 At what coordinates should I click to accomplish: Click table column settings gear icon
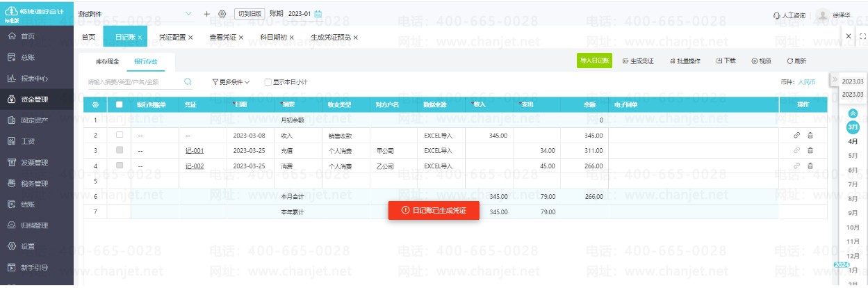point(95,104)
